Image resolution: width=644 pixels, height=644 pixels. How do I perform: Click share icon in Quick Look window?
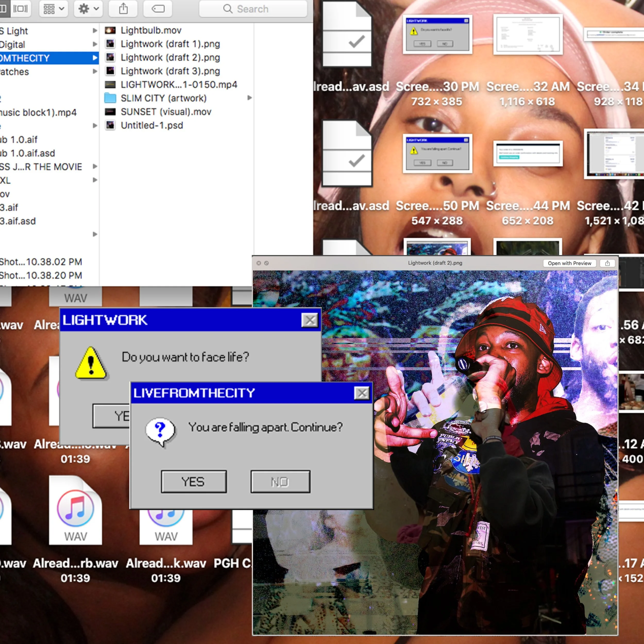pos(607,263)
